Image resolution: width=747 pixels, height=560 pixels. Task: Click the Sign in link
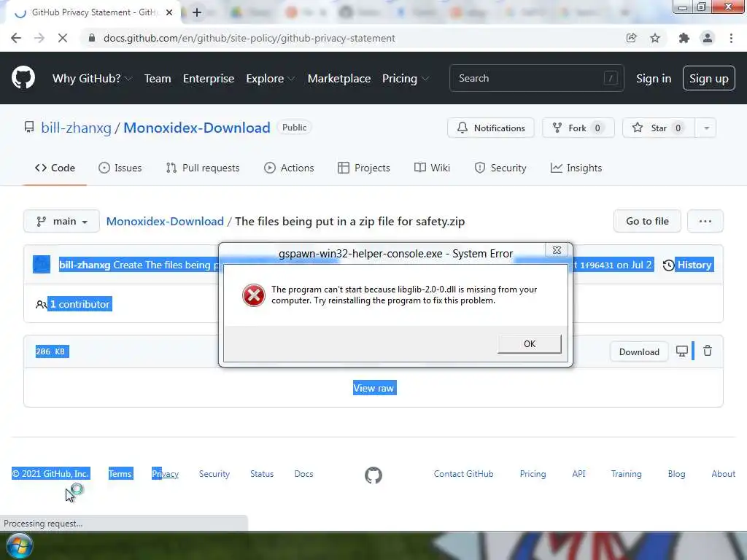654,79
